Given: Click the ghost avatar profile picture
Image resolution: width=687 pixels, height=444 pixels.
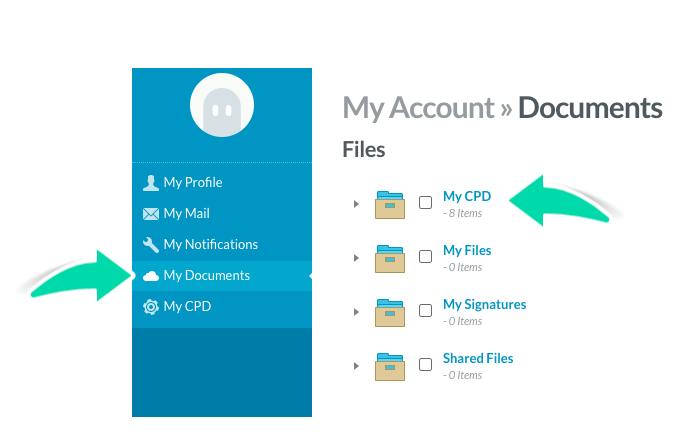Looking at the screenshot, I should tap(222, 105).
